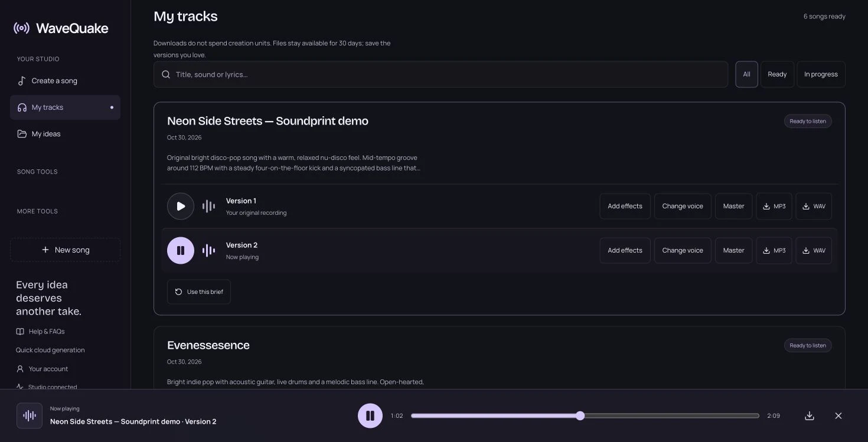Viewport: 868px width, 442px height.
Task: Click the playback progress slider handle
Action: 580,415
